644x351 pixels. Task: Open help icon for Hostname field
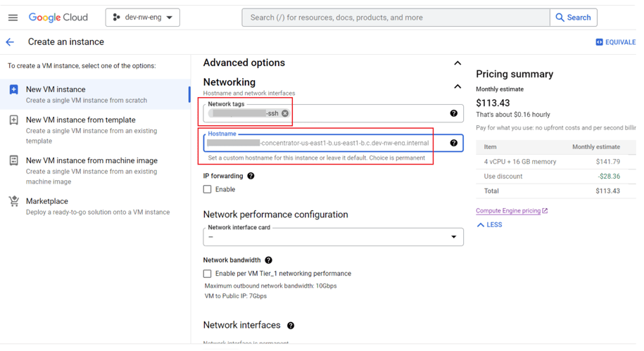453,143
